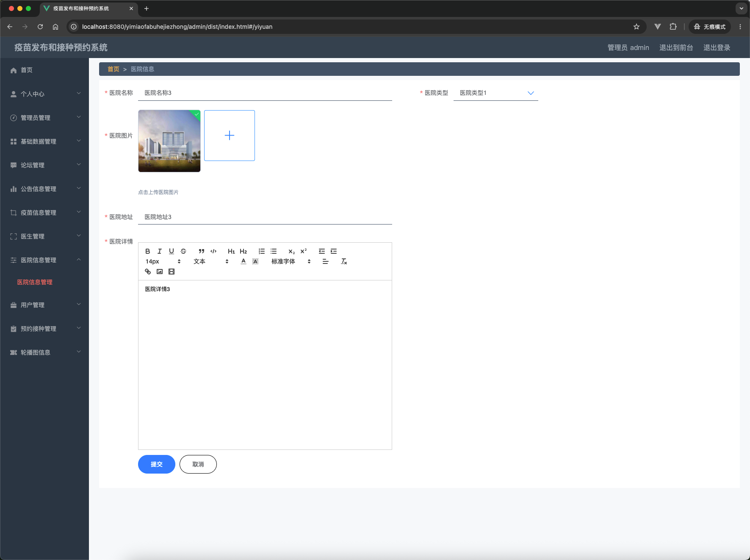Expand 用户管理 sidebar menu
The image size is (750, 560).
point(44,305)
